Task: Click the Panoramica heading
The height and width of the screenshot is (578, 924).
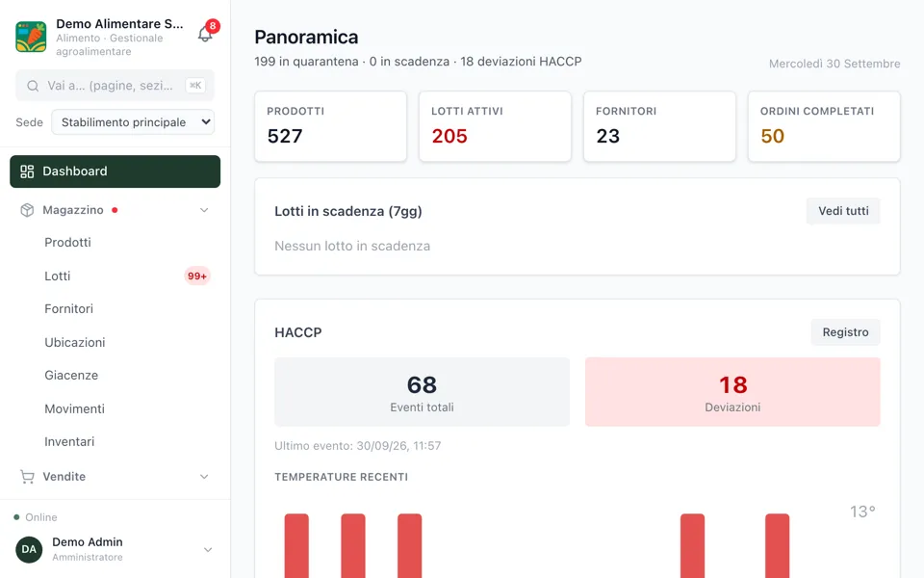Action: (x=306, y=38)
